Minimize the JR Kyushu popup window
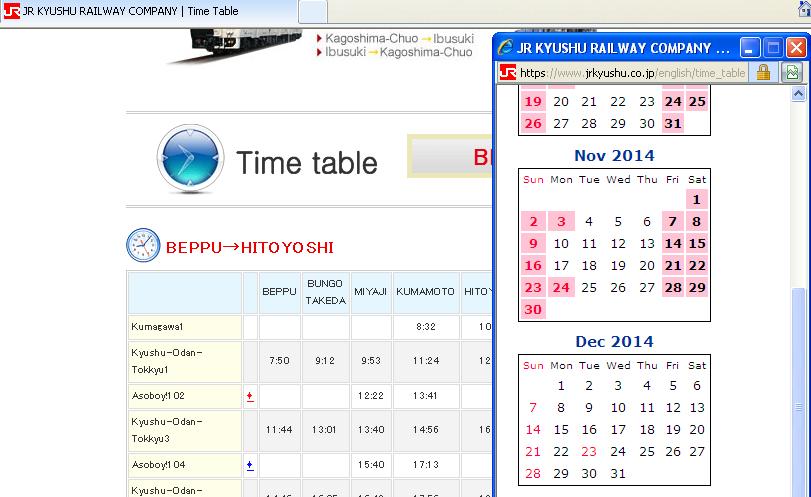This screenshot has width=811, height=497. (x=749, y=48)
